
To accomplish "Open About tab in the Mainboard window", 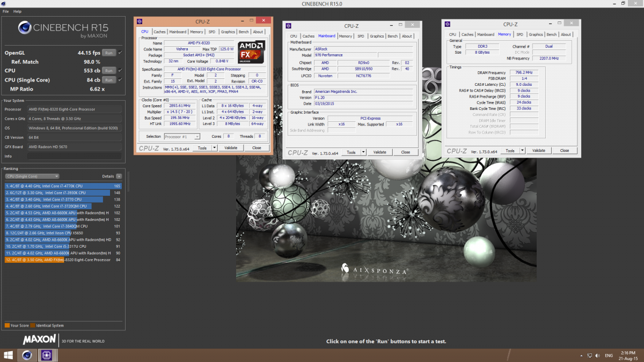I will point(407,36).
